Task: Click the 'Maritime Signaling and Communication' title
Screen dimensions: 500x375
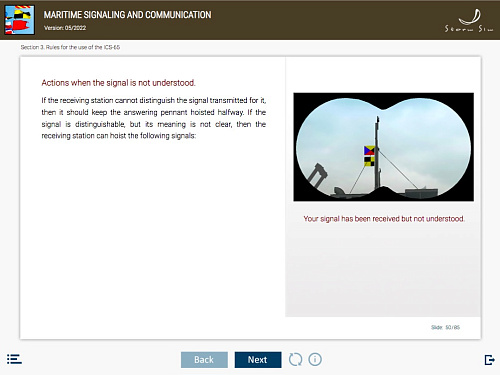Action: [x=127, y=15]
